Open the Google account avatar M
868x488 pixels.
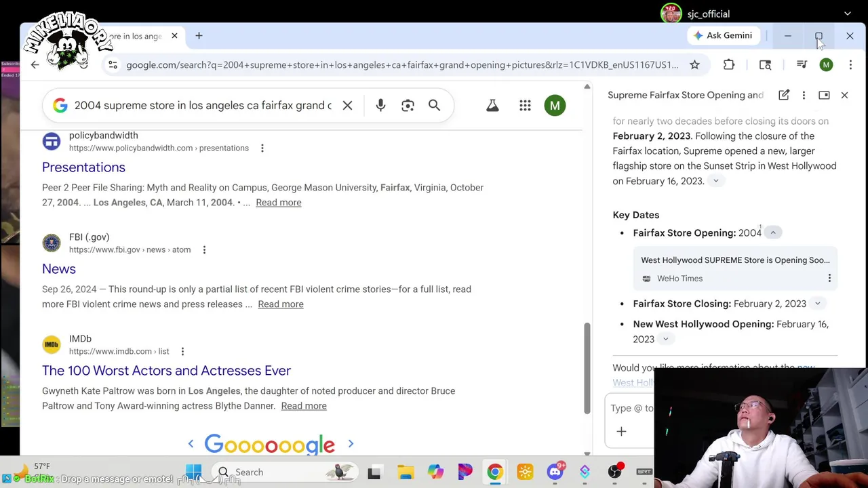pyautogui.click(x=555, y=106)
